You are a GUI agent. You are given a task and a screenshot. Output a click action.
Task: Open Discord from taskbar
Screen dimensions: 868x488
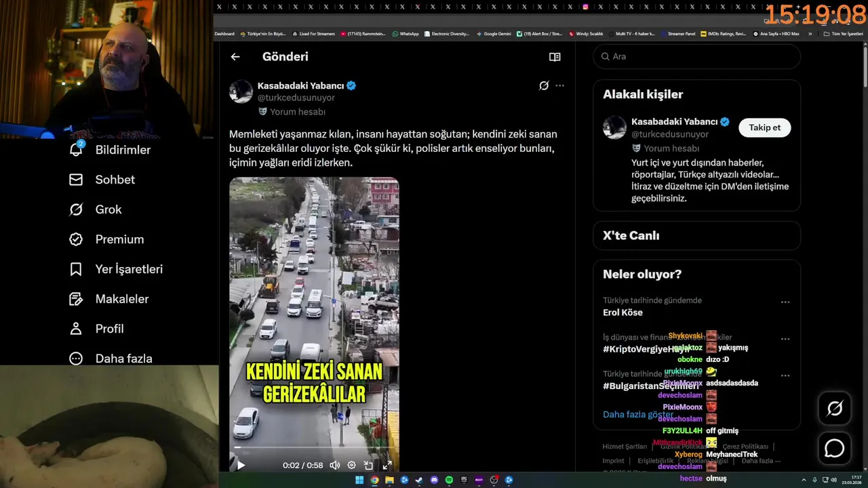click(x=434, y=480)
